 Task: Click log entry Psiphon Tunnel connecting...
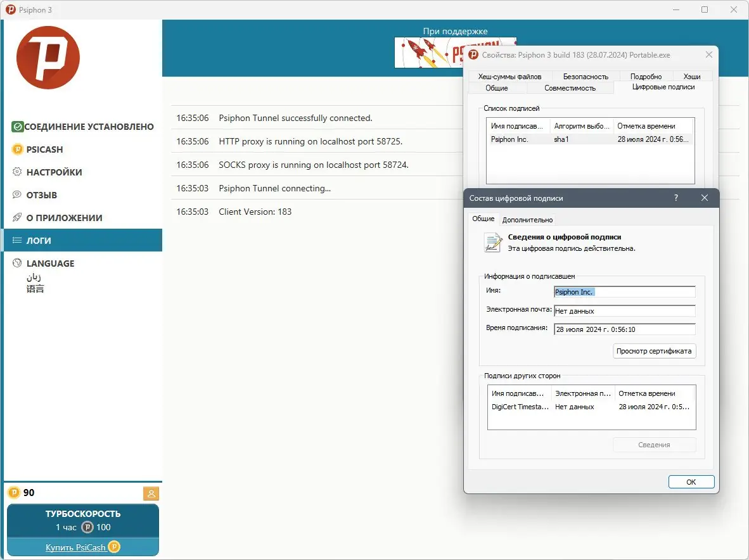point(274,188)
